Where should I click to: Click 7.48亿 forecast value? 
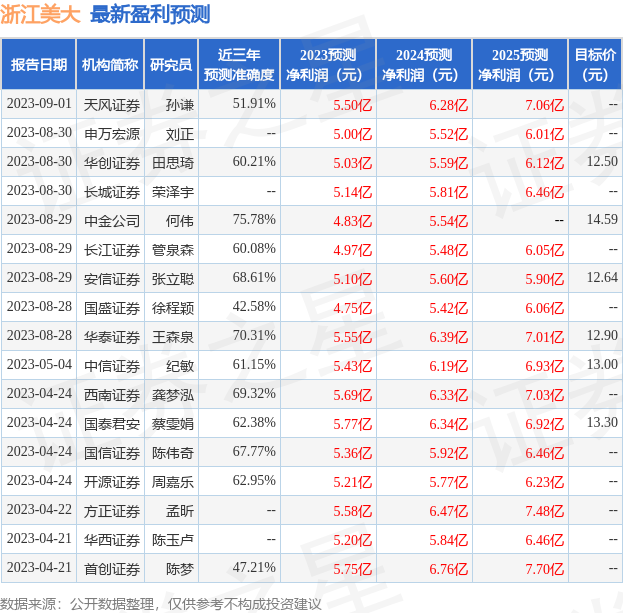click(x=544, y=511)
